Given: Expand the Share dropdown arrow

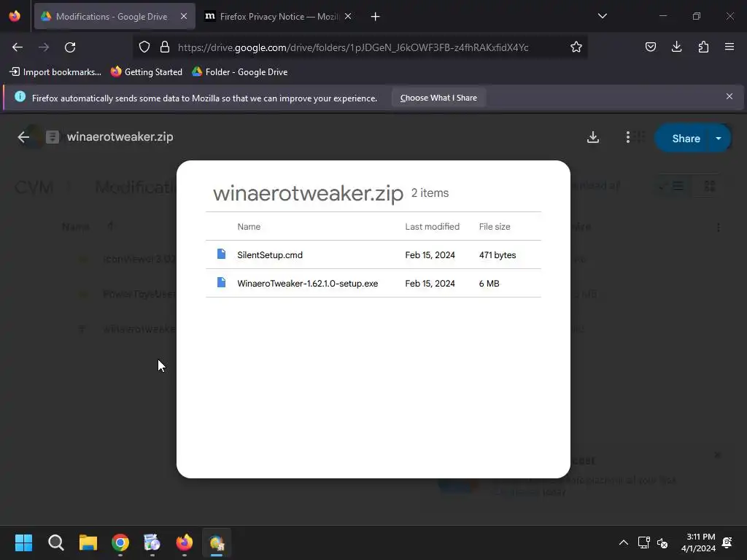Looking at the screenshot, I should 719,139.
